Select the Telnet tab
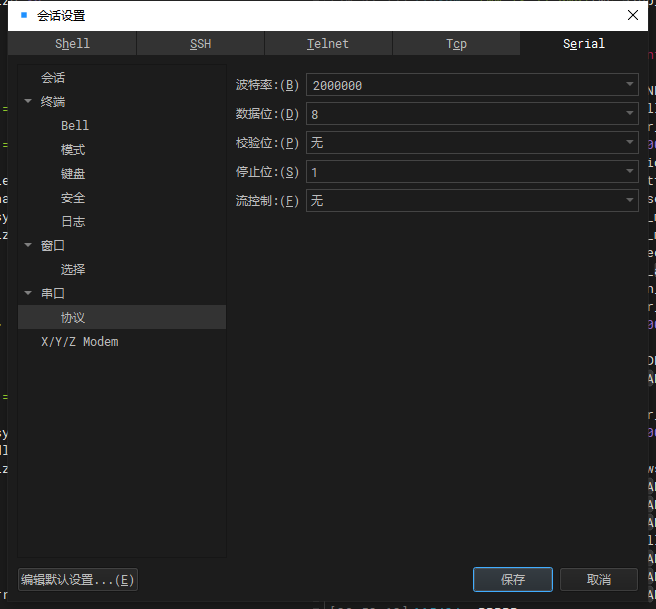The height and width of the screenshot is (609, 656). click(328, 44)
